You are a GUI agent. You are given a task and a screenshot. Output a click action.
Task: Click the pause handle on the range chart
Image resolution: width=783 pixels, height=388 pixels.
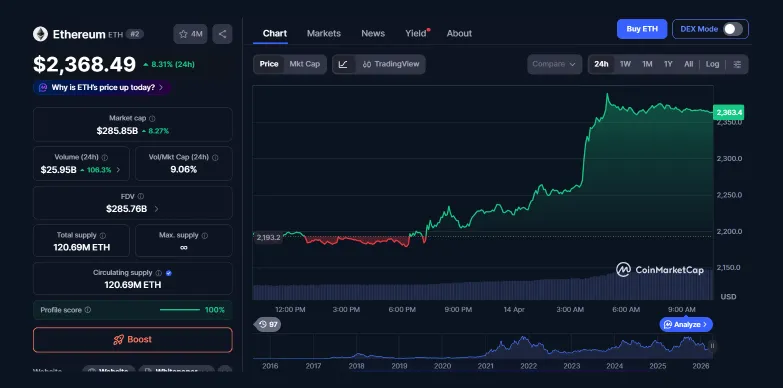point(712,346)
